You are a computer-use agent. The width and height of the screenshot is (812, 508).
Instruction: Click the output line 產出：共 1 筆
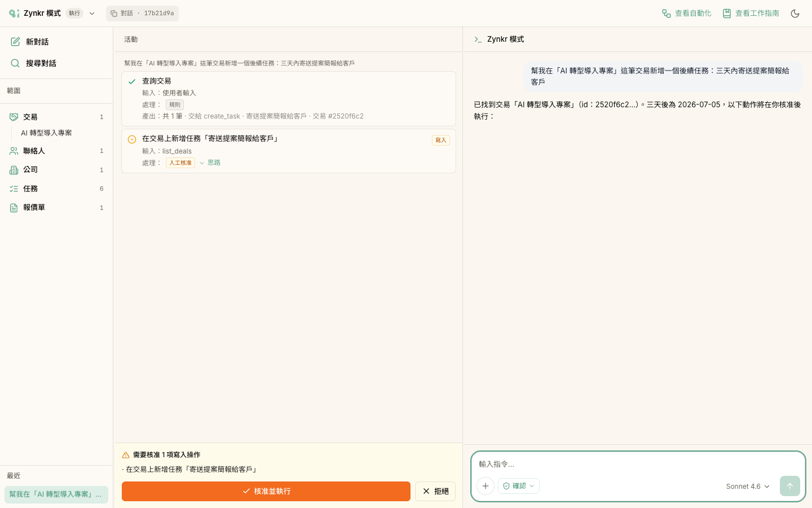253,116
